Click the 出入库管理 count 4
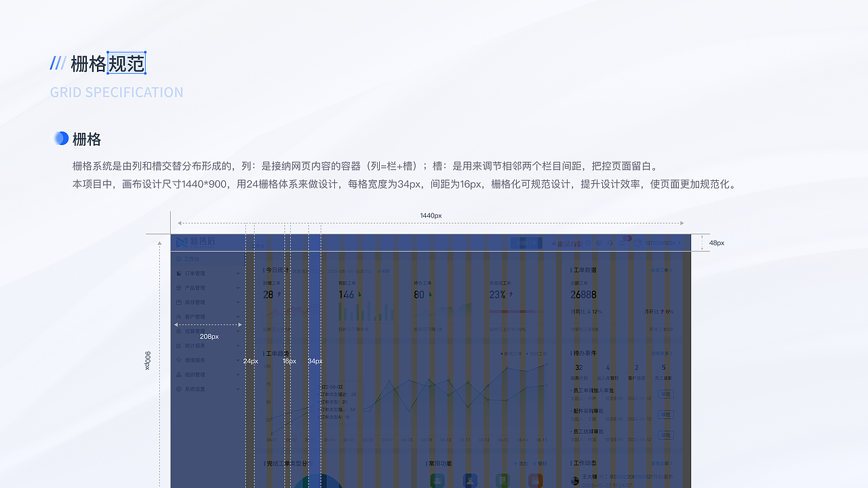This screenshot has height=488, width=868. 608,367
